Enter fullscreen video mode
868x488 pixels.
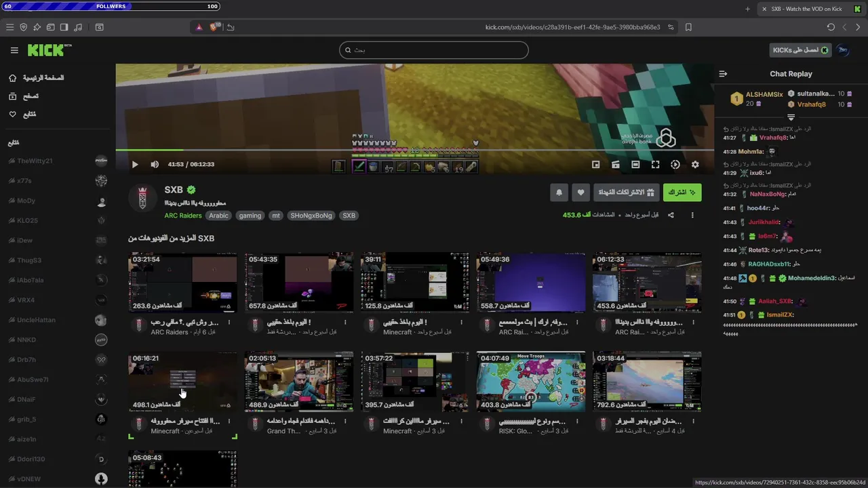click(655, 165)
